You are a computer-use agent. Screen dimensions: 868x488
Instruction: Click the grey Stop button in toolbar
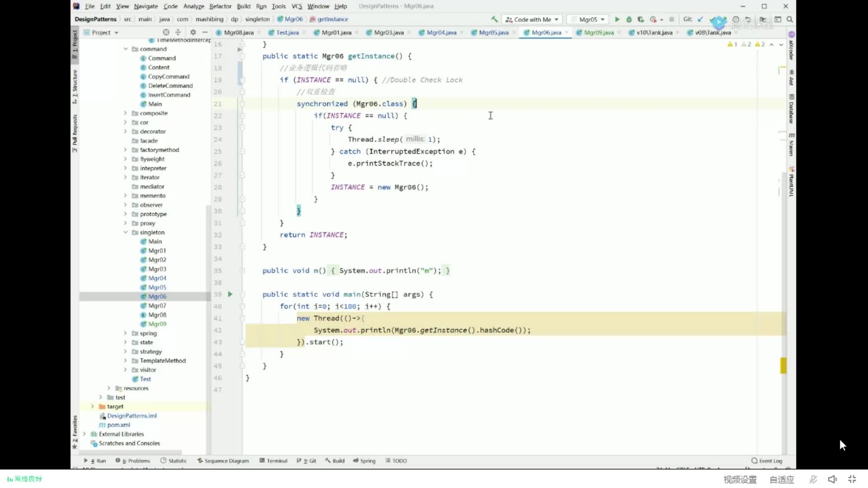tap(672, 19)
